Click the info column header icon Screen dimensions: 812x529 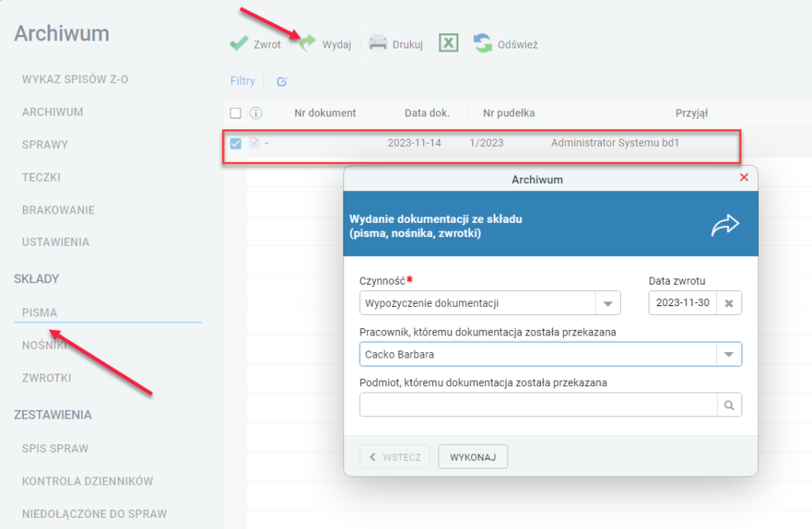click(x=256, y=113)
